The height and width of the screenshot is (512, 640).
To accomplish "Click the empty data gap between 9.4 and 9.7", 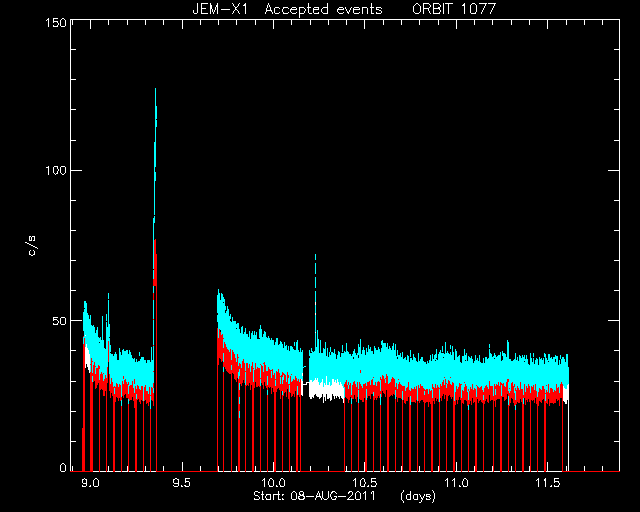I will tap(187, 367).
